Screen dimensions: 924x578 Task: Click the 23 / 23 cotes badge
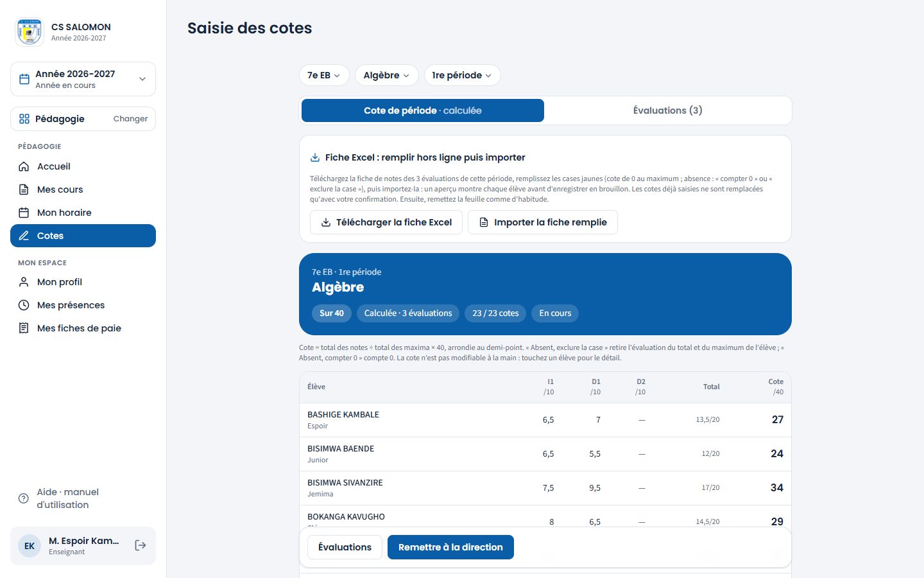tap(495, 313)
